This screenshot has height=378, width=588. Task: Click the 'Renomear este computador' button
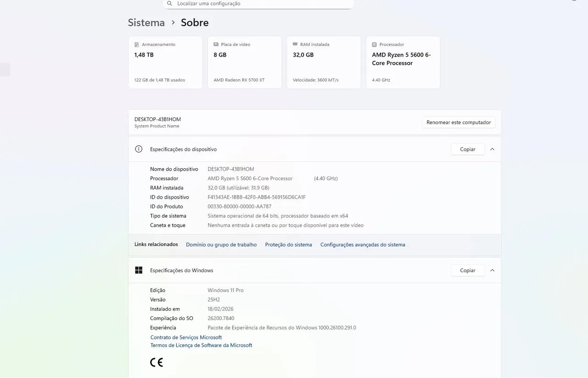(x=458, y=122)
